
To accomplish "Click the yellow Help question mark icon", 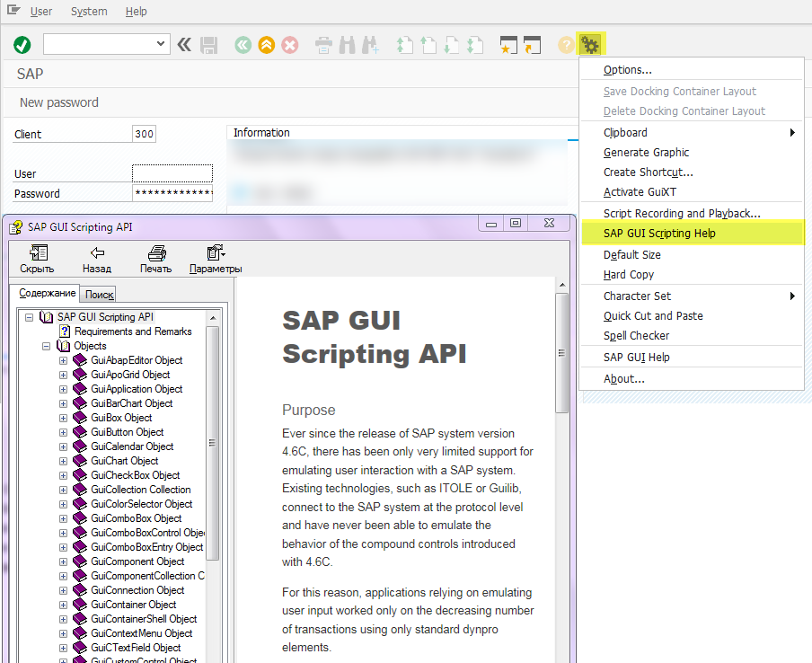I will tap(566, 45).
